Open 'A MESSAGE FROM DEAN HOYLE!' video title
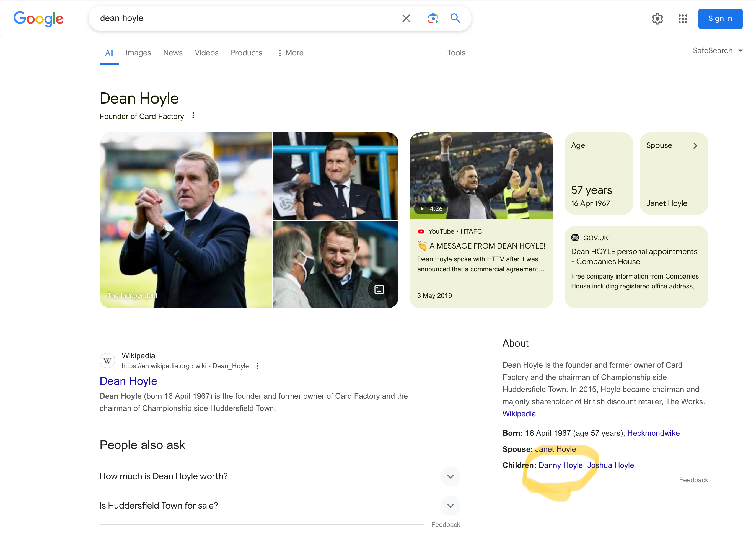The image size is (756, 544). (x=481, y=246)
